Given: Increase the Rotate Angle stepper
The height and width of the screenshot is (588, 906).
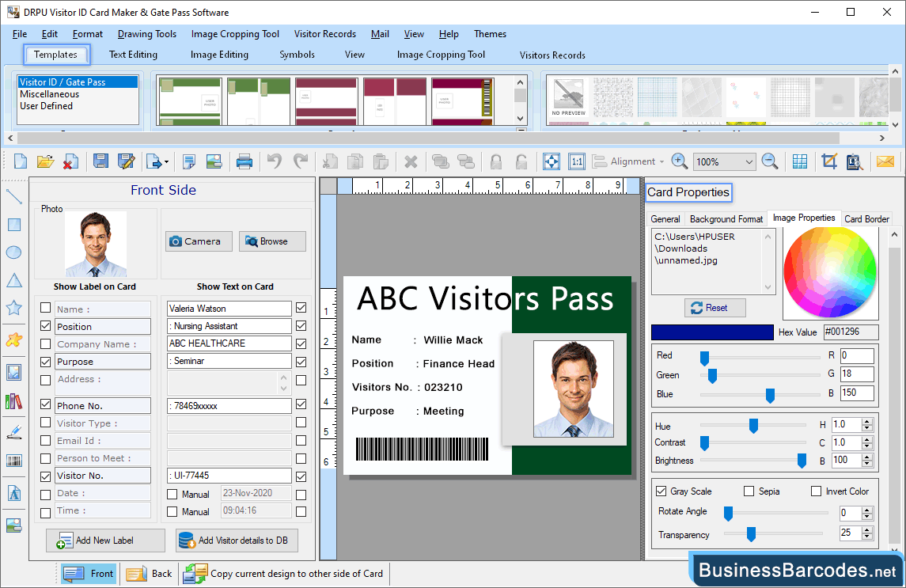Looking at the screenshot, I should (866, 510).
